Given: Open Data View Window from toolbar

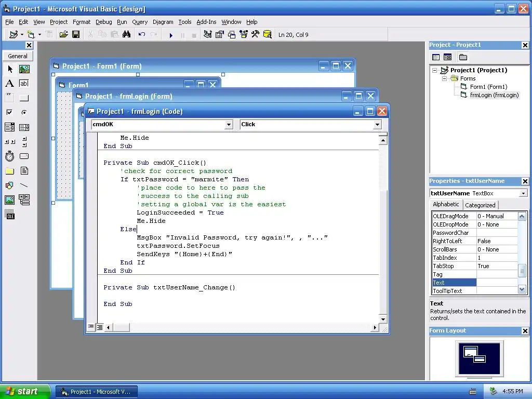Looking at the screenshot, I should coord(268,35).
